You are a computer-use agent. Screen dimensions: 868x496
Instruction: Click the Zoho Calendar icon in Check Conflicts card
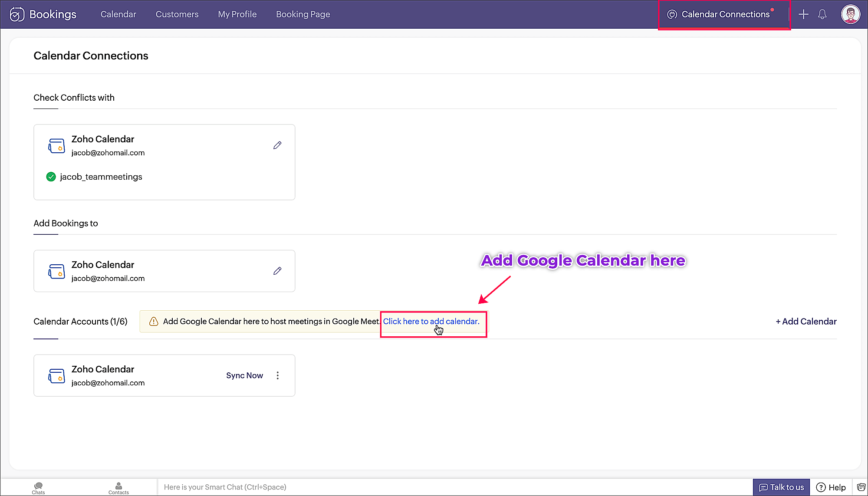pos(56,146)
